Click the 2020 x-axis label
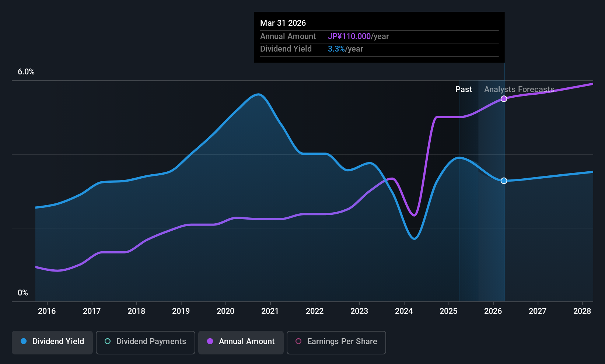This screenshot has width=605, height=364. (225, 311)
